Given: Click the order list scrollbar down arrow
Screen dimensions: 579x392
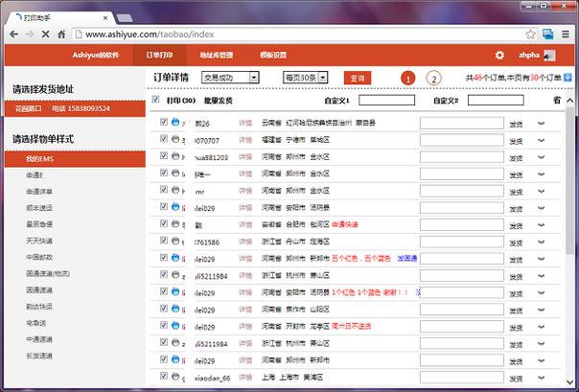Looking at the screenshot, I should (569, 382).
